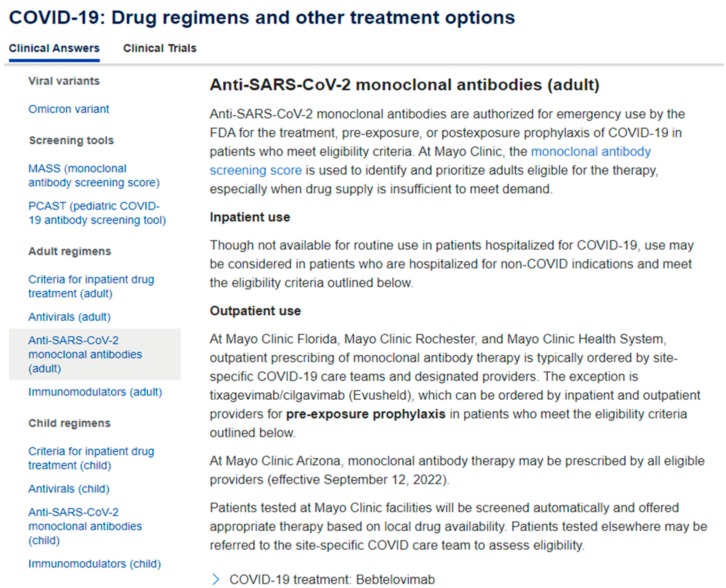Open PCAST pediatric COVID-19 antibody screening tool
The width and height of the screenshot is (726, 588).
click(97, 213)
